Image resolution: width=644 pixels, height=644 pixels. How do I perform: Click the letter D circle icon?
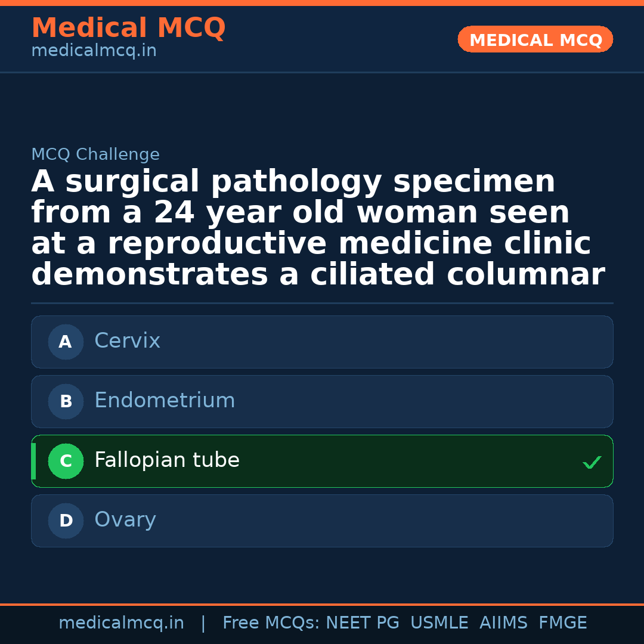click(x=66, y=521)
